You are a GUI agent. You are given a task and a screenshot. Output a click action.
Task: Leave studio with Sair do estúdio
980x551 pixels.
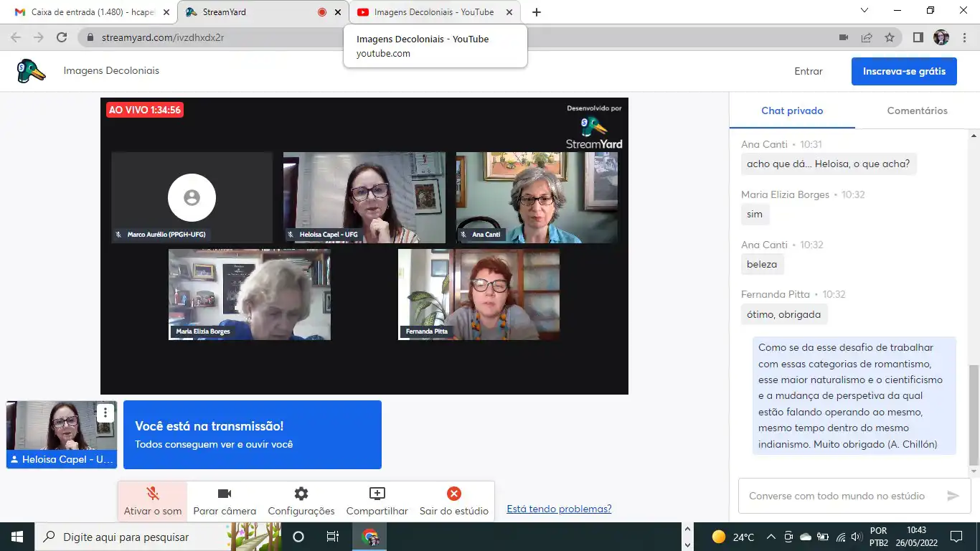point(453,501)
